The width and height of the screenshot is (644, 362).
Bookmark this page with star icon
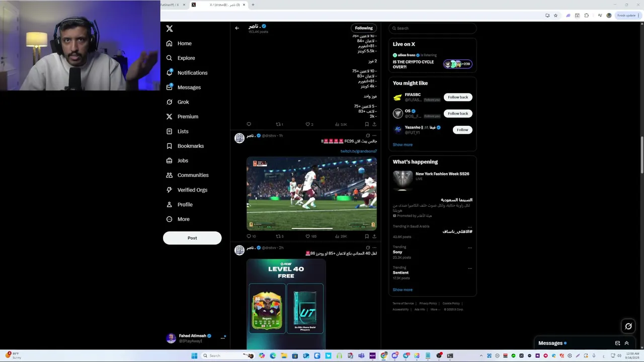click(x=555, y=16)
